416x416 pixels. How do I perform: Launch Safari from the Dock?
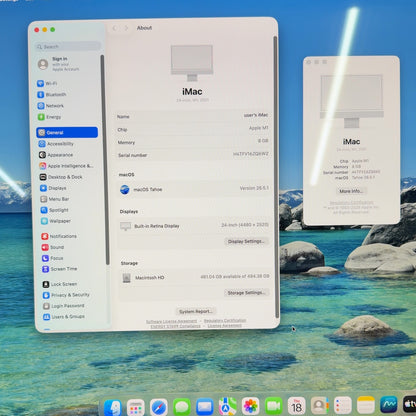159,407
